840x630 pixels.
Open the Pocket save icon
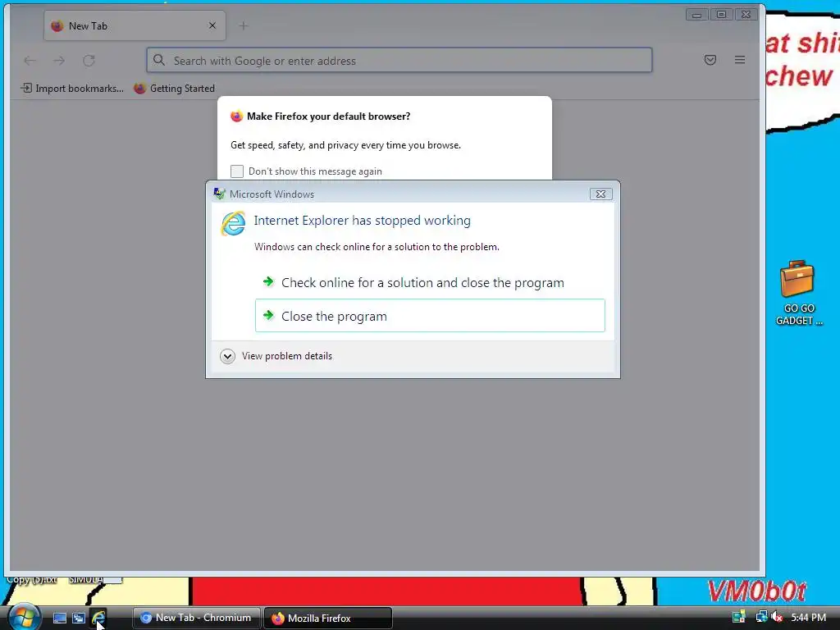pyautogui.click(x=710, y=60)
